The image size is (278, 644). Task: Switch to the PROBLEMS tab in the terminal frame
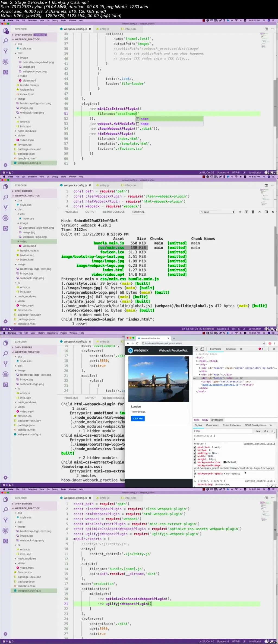coord(71,212)
